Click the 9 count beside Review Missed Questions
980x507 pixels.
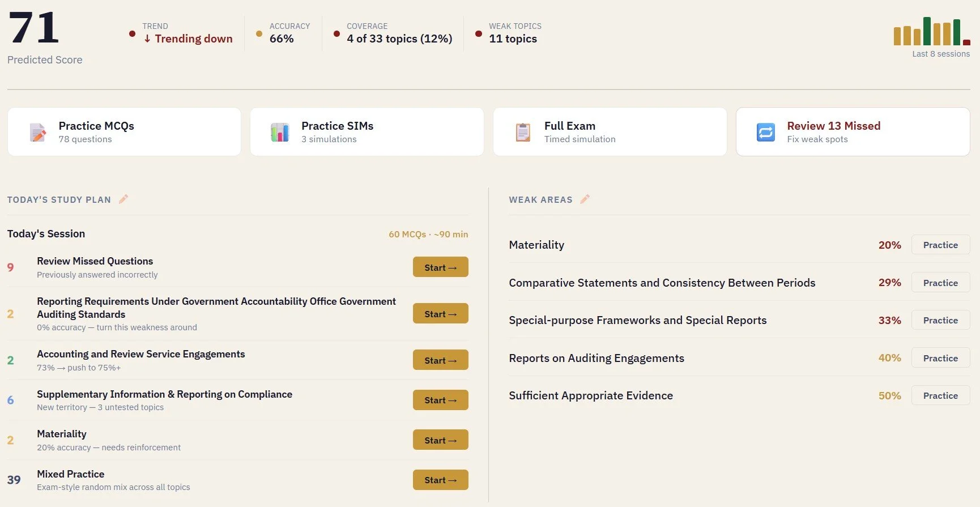pyautogui.click(x=10, y=267)
